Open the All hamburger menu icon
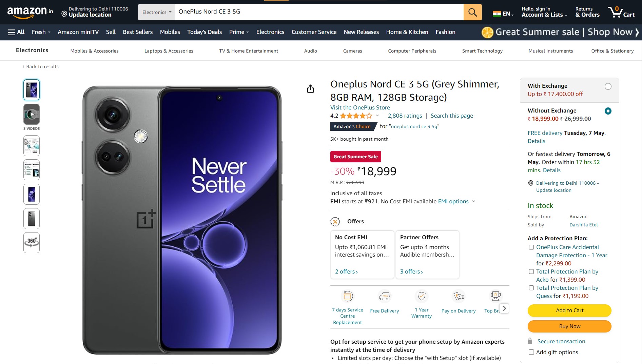642x364 pixels. coord(12,32)
